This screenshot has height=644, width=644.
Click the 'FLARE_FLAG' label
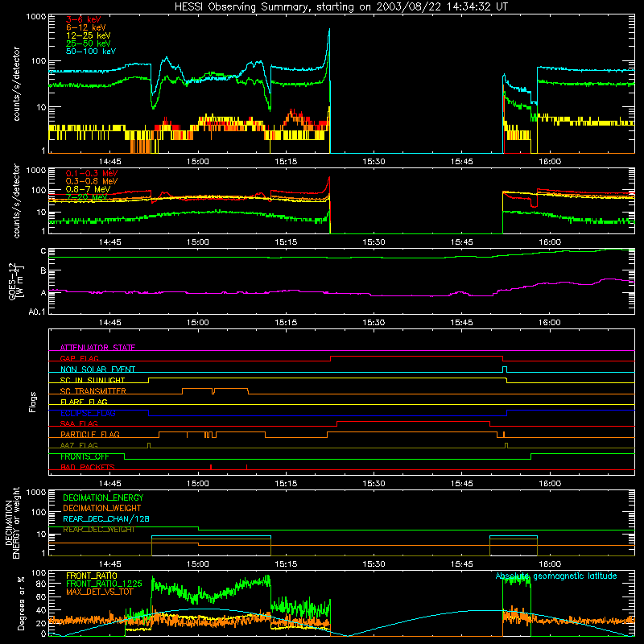(x=84, y=402)
